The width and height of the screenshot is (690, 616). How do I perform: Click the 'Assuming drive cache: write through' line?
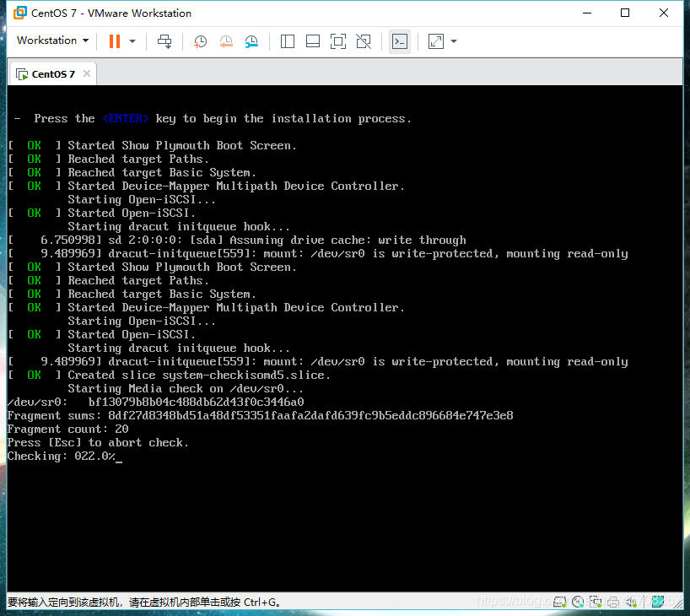click(x=237, y=240)
